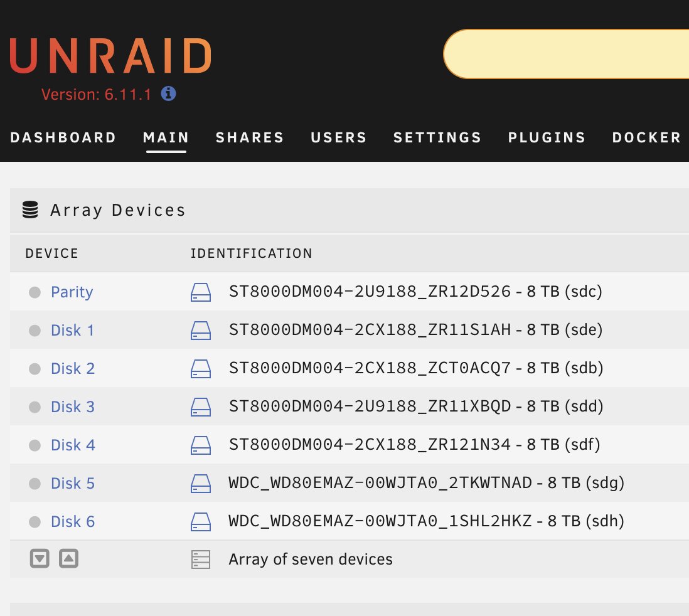Image resolution: width=689 pixels, height=616 pixels.
Task: Select Disk 2's drive icon
Action: pyautogui.click(x=201, y=368)
